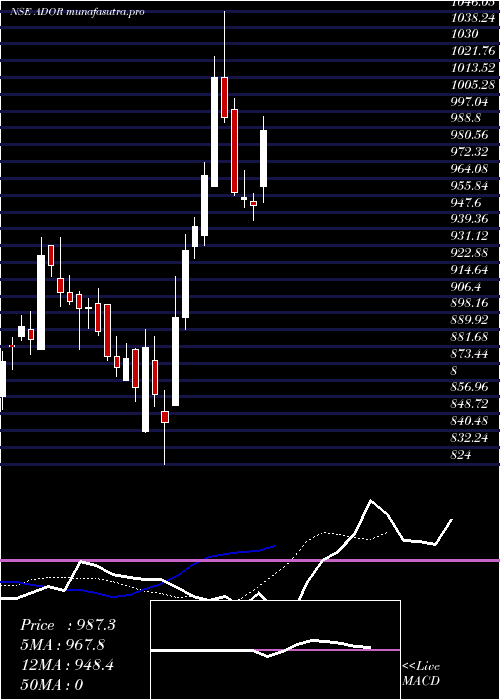Image resolution: width=500 pixels, height=700 pixels.
Task: Select the 873.44 price axis label
Action: click(x=470, y=354)
